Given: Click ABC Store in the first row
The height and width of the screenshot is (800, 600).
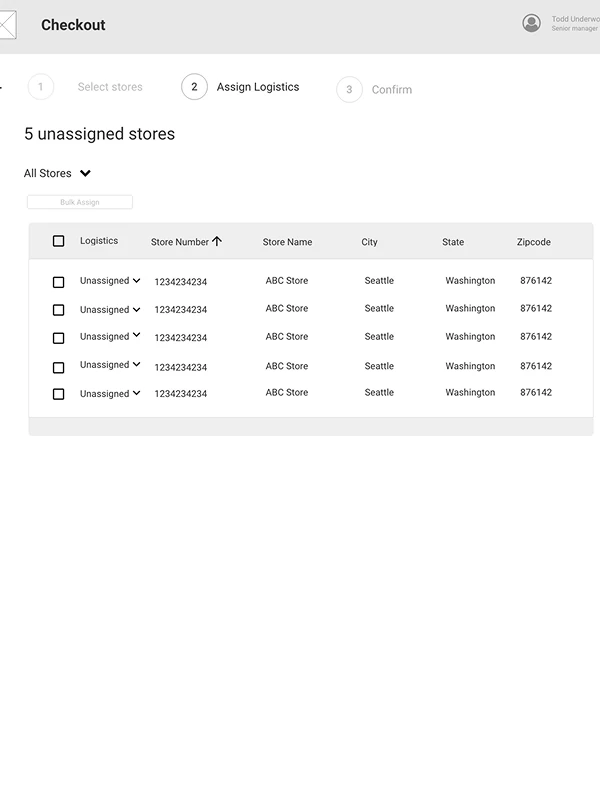Looking at the screenshot, I should [287, 281].
